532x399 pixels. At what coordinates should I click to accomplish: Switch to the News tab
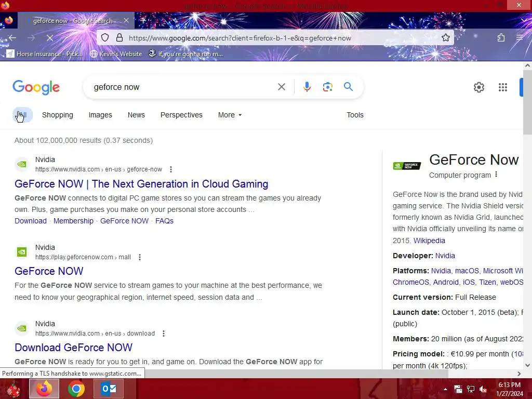(x=136, y=115)
